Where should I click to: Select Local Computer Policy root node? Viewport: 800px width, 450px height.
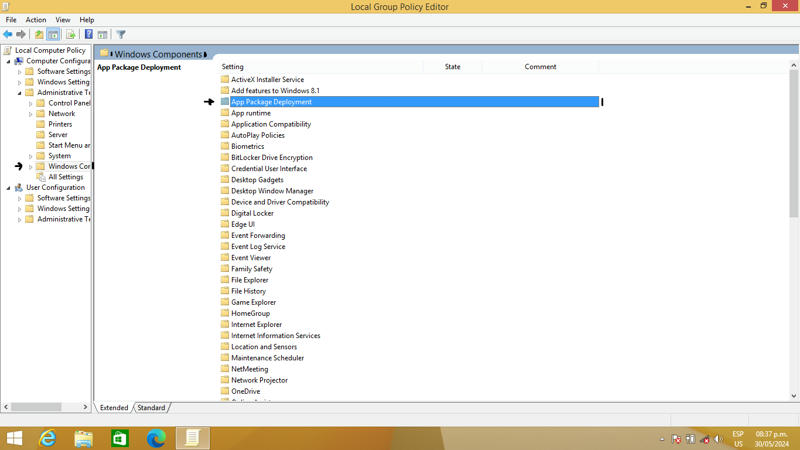50,50
